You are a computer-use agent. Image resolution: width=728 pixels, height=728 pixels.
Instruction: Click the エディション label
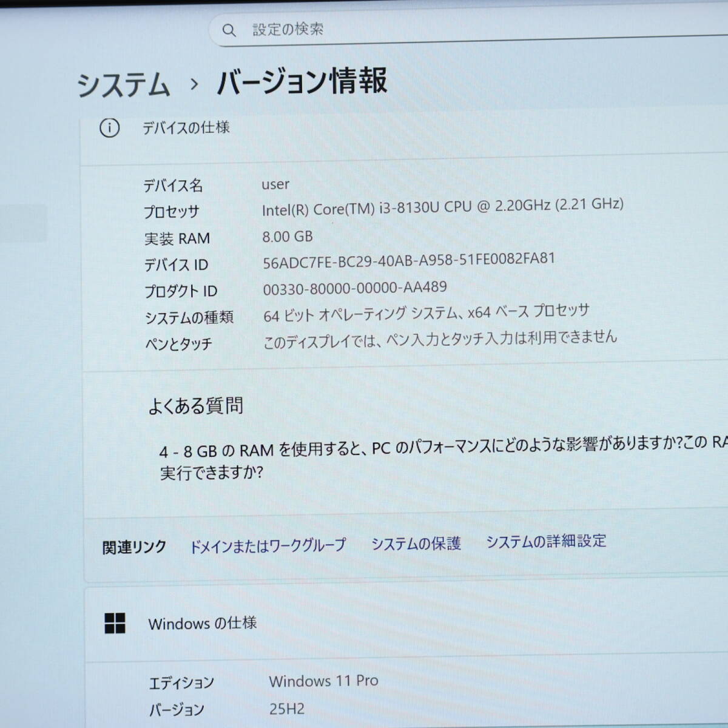coord(181,683)
